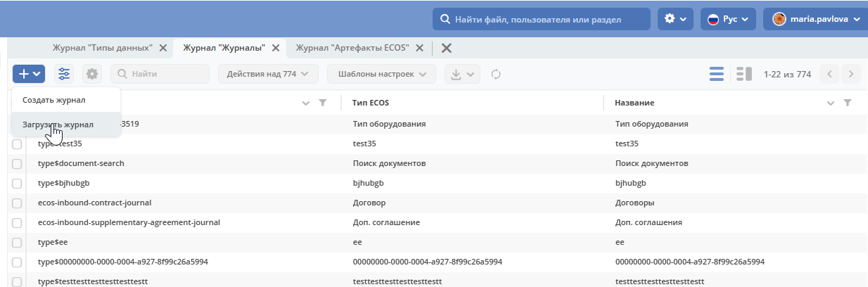Click the filter settings sliders icon
This screenshot has width=868, height=287.
click(64, 74)
